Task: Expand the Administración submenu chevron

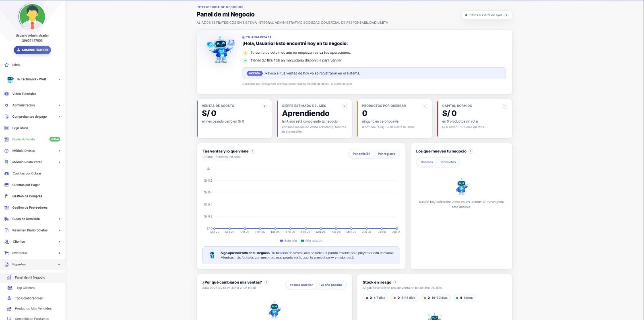Action: [59, 105]
